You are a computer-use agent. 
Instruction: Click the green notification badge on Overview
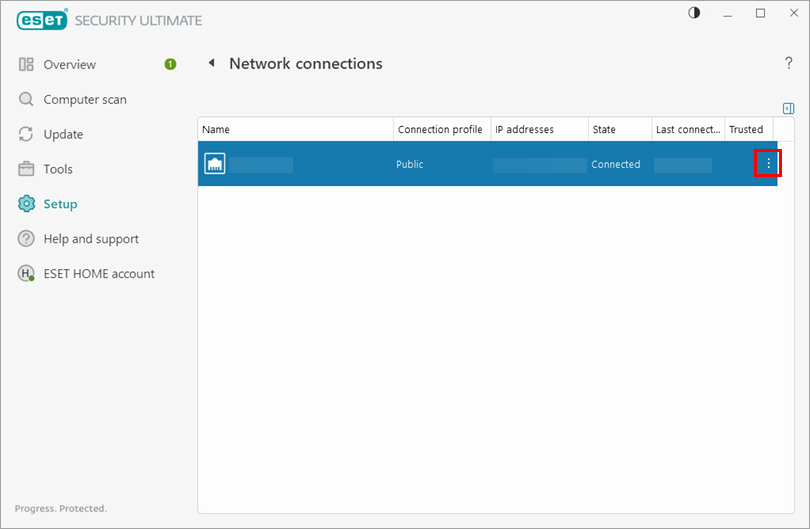tap(170, 65)
